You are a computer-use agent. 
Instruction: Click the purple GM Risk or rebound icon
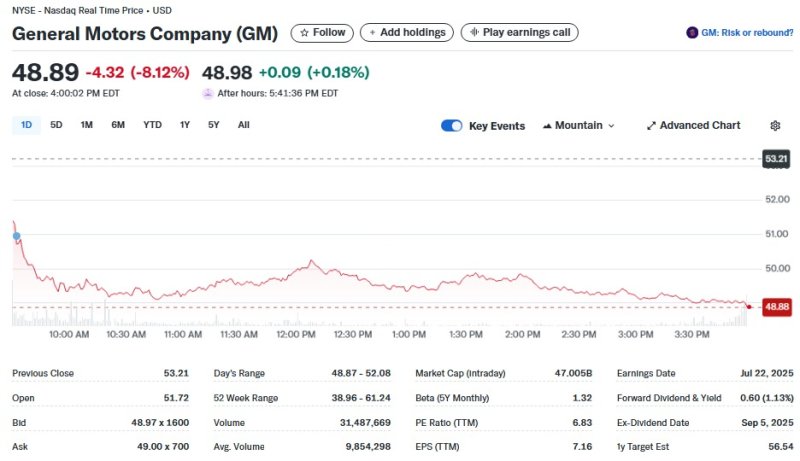coord(692,33)
